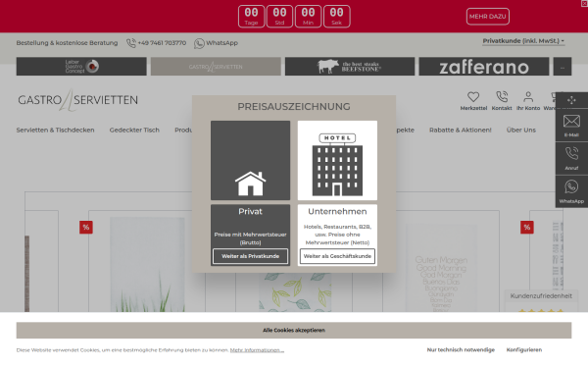588x368 pixels.
Task: Open the Rabatte & Aktionen! menu
Action: pyautogui.click(x=461, y=130)
